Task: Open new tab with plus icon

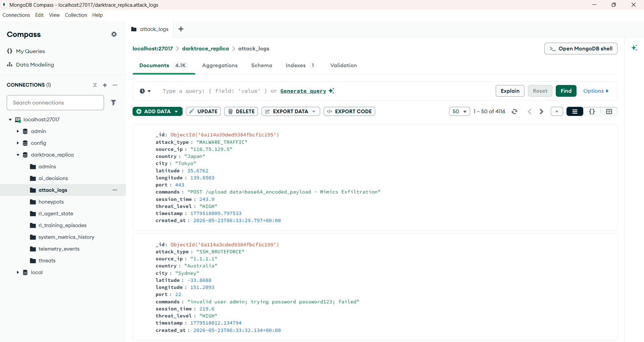Action: (x=181, y=29)
